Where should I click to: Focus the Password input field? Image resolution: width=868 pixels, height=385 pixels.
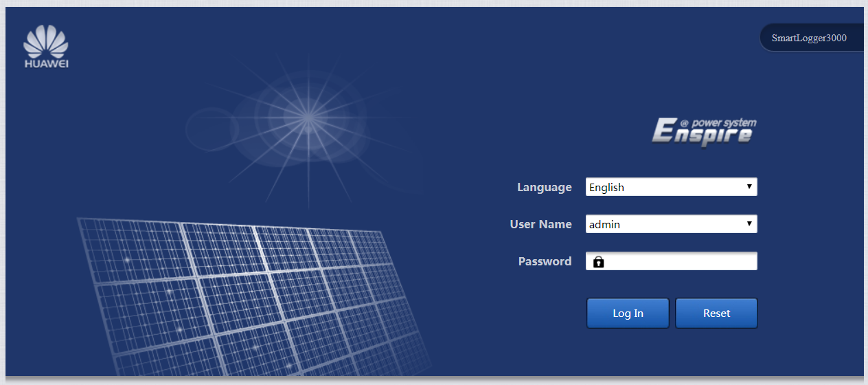click(x=672, y=261)
